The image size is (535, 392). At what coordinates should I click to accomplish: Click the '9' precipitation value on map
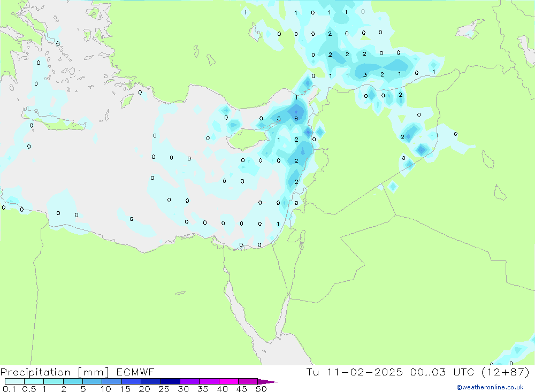[x=296, y=119]
